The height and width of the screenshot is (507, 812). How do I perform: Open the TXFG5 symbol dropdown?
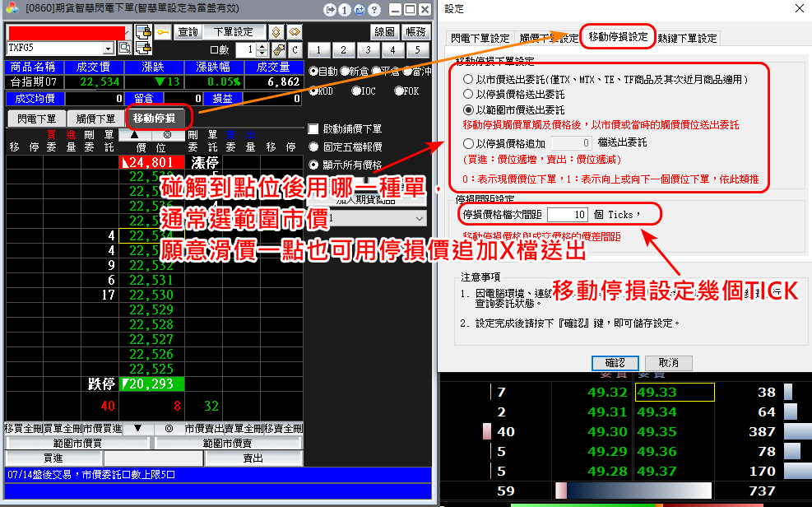pyautogui.click(x=109, y=49)
